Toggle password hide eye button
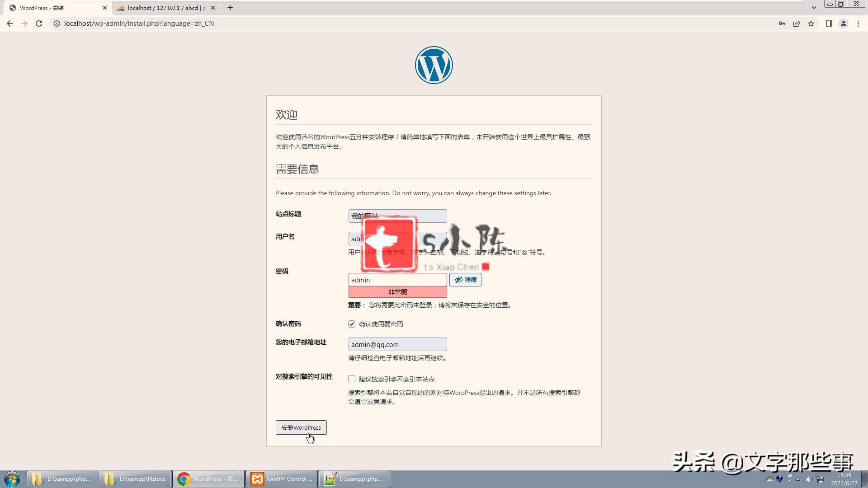 pyautogui.click(x=465, y=280)
